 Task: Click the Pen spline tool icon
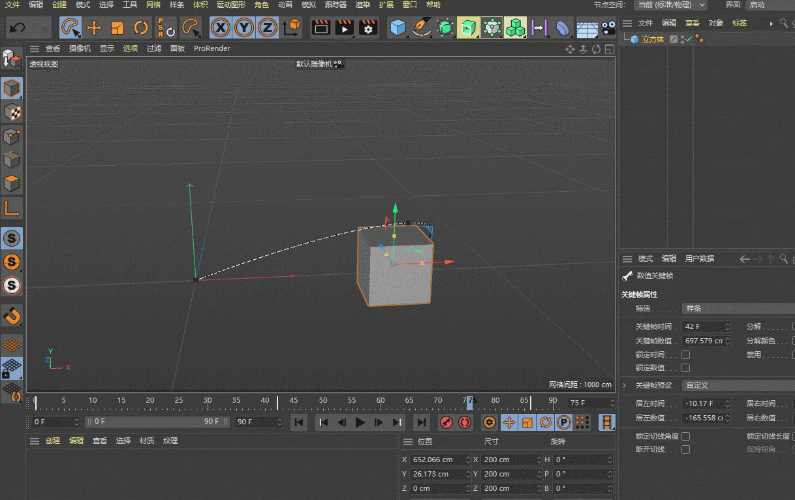pyautogui.click(x=421, y=27)
